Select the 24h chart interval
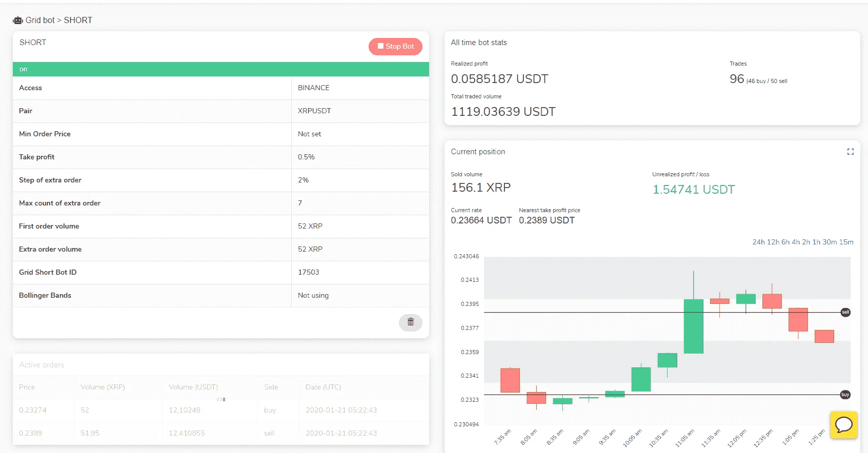 point(758,242)
